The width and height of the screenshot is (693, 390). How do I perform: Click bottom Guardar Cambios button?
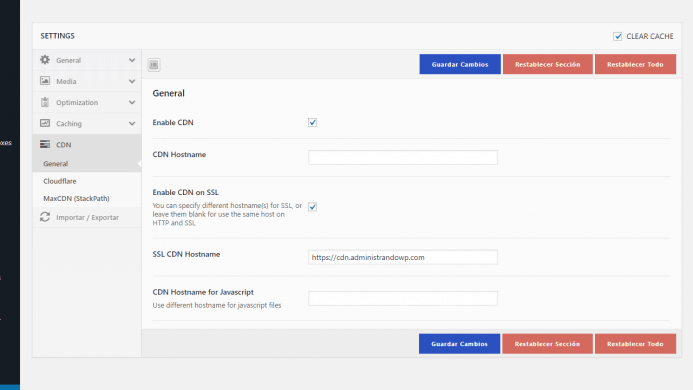(x=460, y=344)
